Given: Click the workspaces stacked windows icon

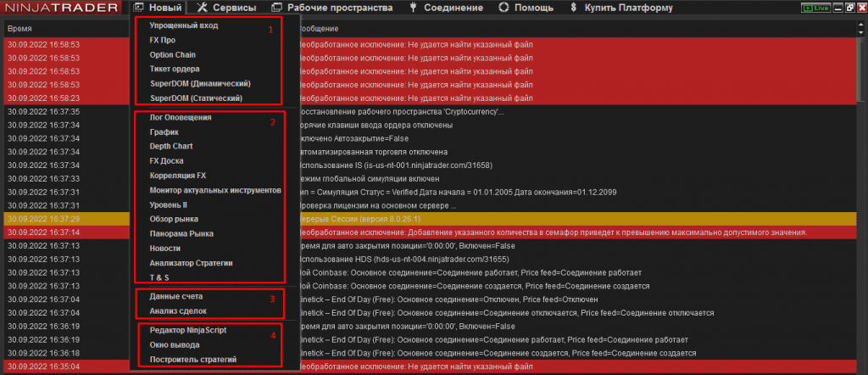Looking at the screenshot, I should [x=276, y=8].
